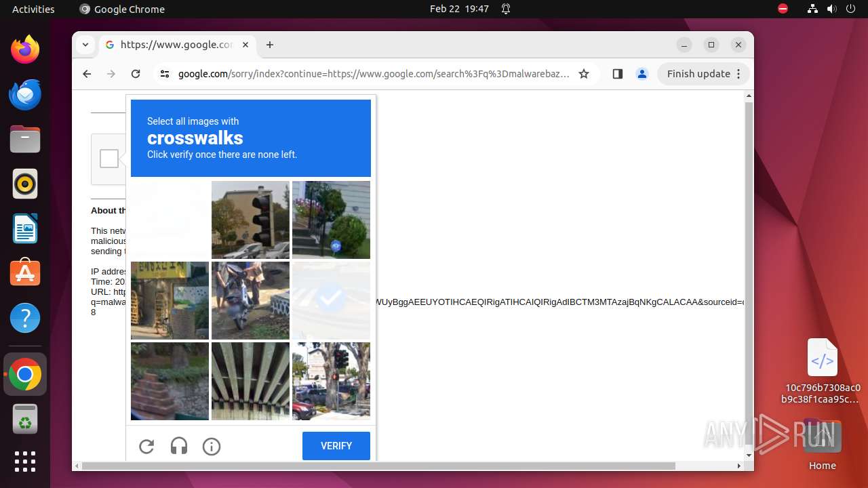Select the traffic light captcha tile
Viewport: 868px width, 488px height.
tap(250, 220)
